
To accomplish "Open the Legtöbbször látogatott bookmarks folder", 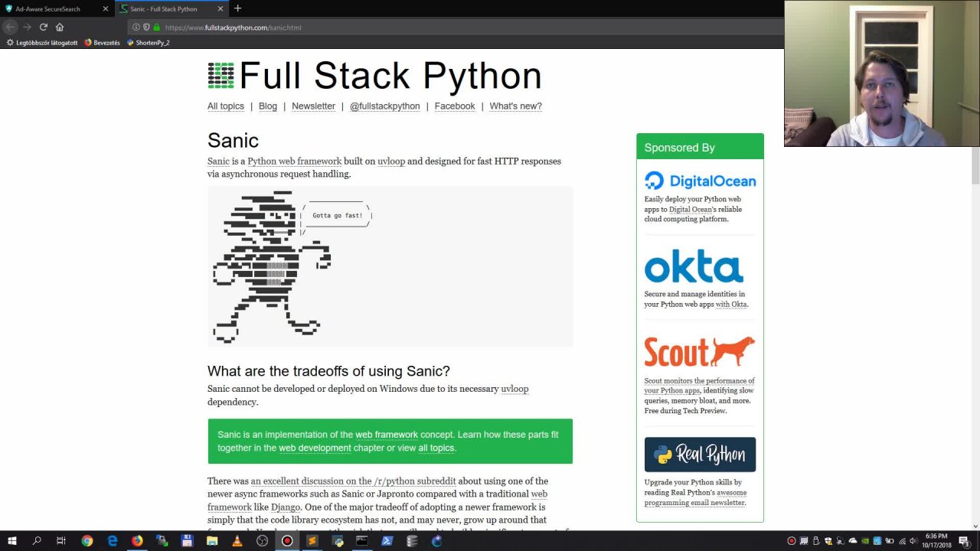I will pos(46,42).
